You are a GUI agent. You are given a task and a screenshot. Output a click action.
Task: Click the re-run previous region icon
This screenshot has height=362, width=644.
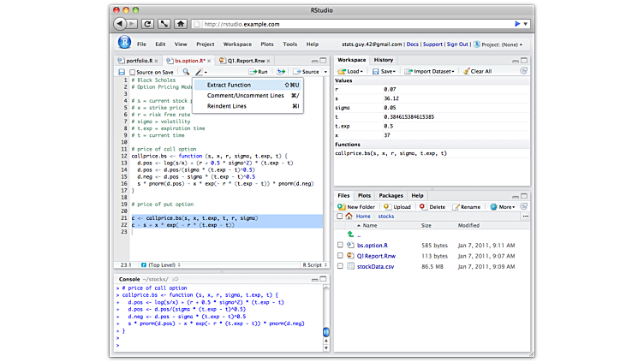280,72
